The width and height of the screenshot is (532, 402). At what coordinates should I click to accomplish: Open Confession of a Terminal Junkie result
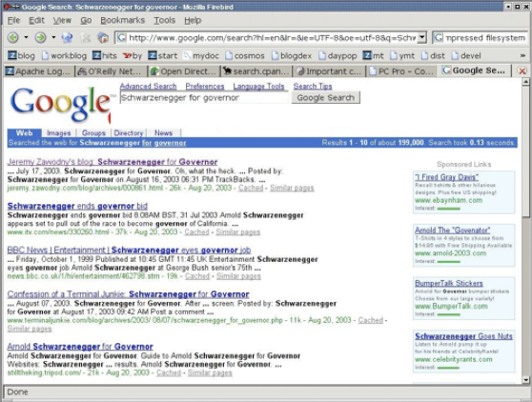tap(129, 294)
